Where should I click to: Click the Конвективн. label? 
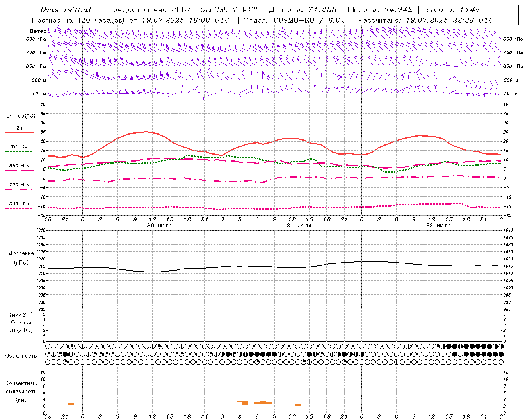21,383
